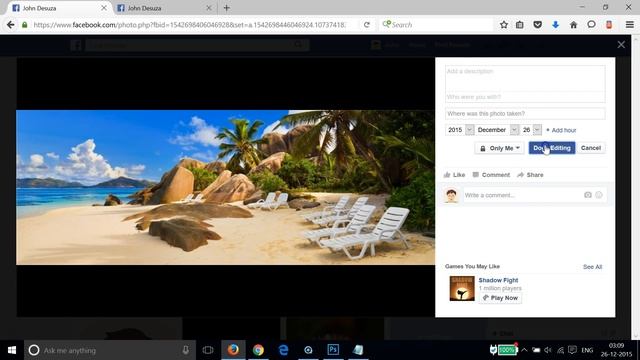Open the action center notification icon
640x360 pixels.
pos(573,350)
